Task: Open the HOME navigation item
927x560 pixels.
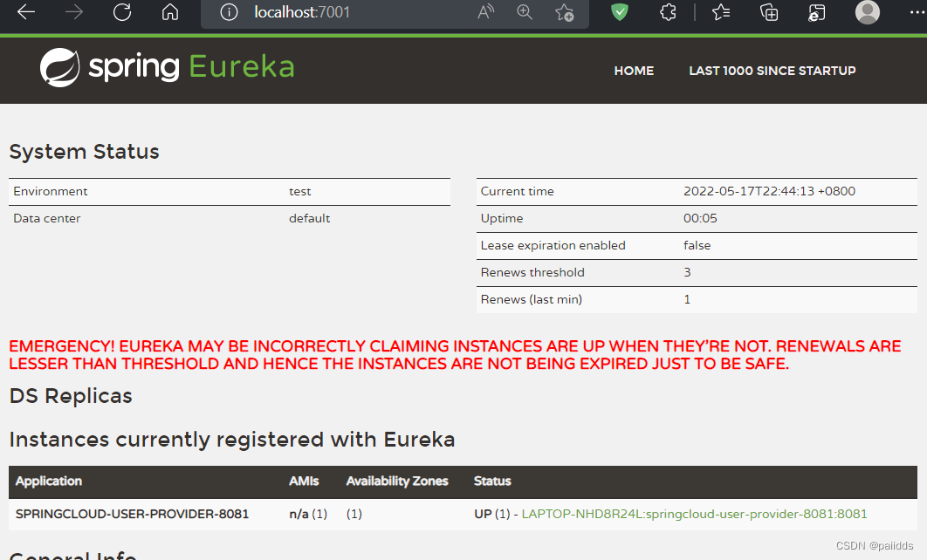Action: point(634,71)
